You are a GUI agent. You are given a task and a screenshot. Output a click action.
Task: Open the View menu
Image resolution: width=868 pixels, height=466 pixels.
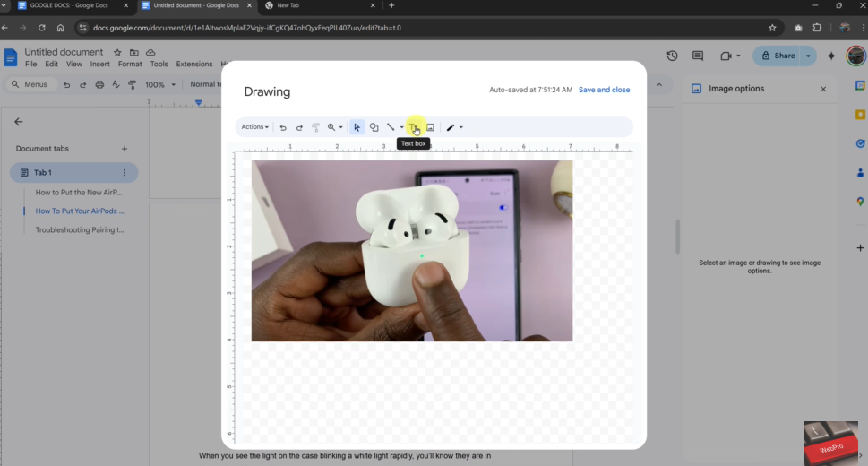point(74,65)
